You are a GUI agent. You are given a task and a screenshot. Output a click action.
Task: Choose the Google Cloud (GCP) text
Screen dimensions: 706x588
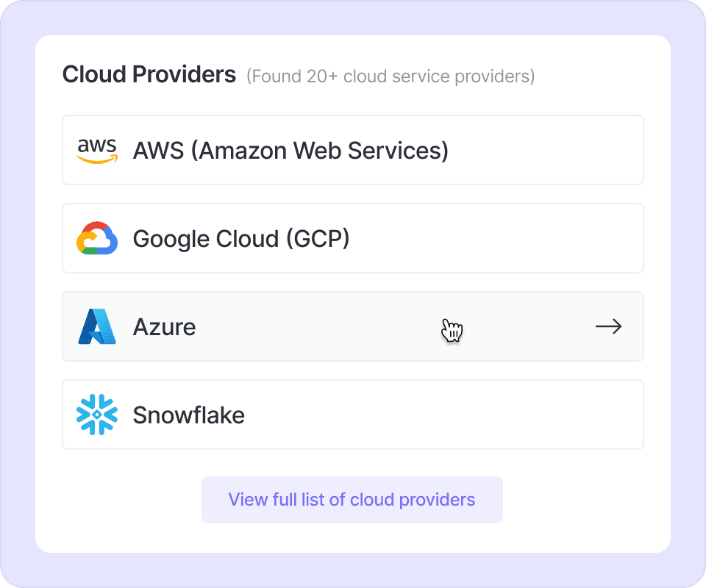pos(241,239)
